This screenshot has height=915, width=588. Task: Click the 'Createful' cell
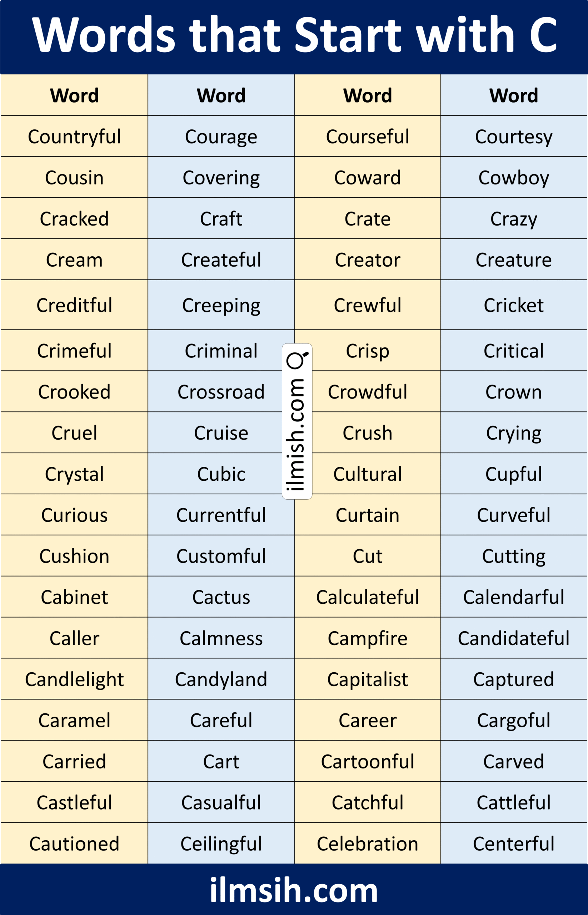point(221,260)
